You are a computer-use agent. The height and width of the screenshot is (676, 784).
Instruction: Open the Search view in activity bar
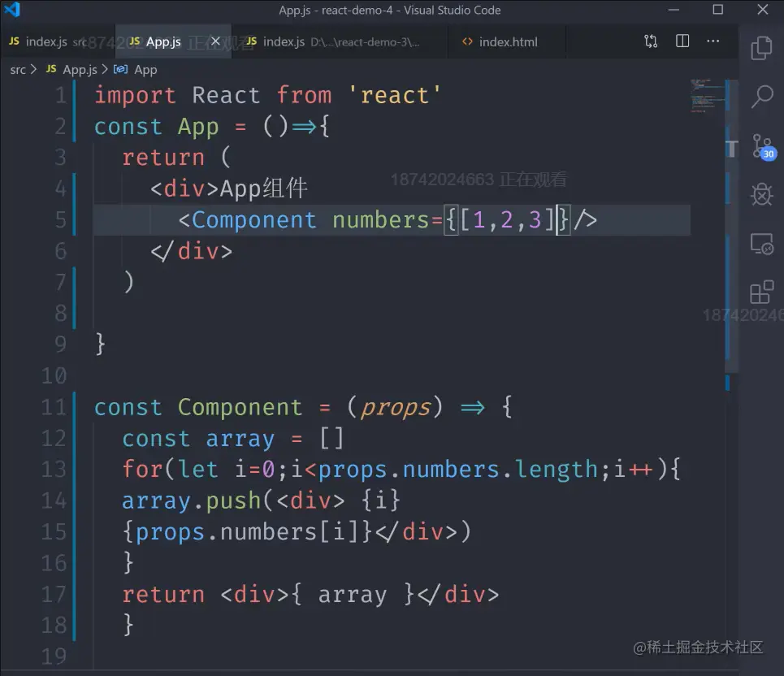[x=762, y=96]
